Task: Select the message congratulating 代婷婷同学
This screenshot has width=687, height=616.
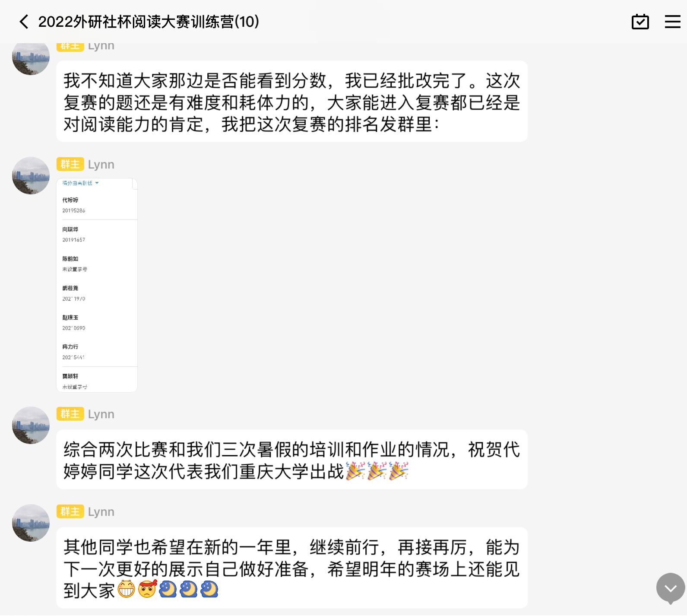Action: pos(291,460)
